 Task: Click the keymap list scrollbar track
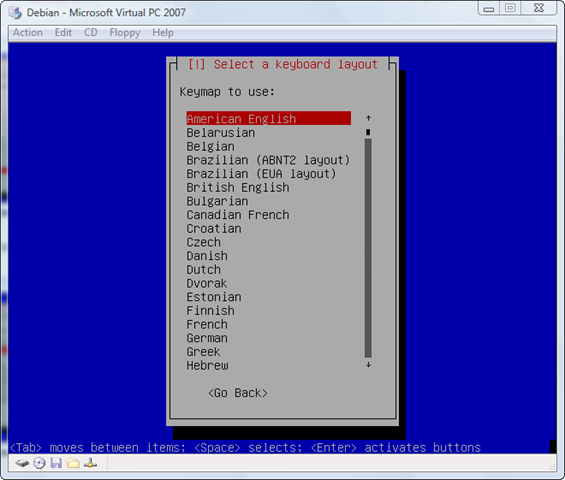click(368, 248)
